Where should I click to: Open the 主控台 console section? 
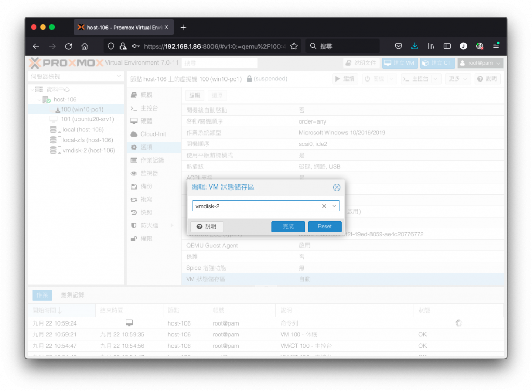(153, 108)
